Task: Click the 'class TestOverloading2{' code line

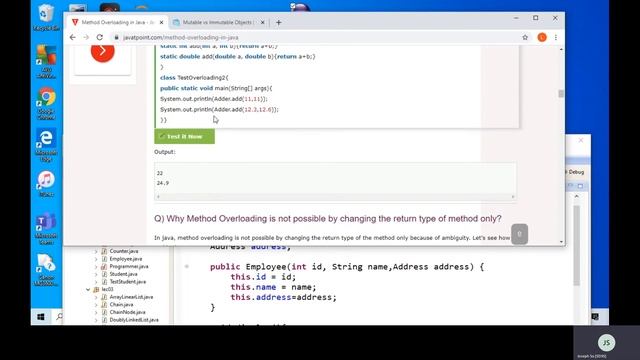Action: tap(194, 78)
